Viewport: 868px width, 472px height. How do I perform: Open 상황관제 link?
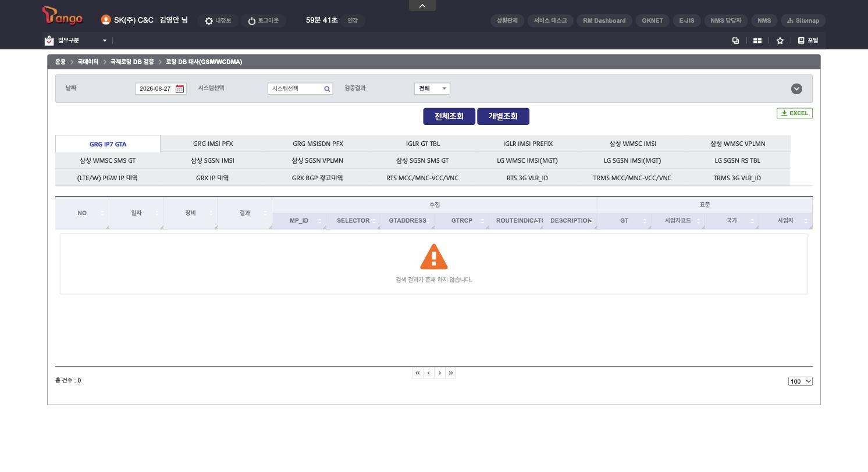click(x=507, y=20)
